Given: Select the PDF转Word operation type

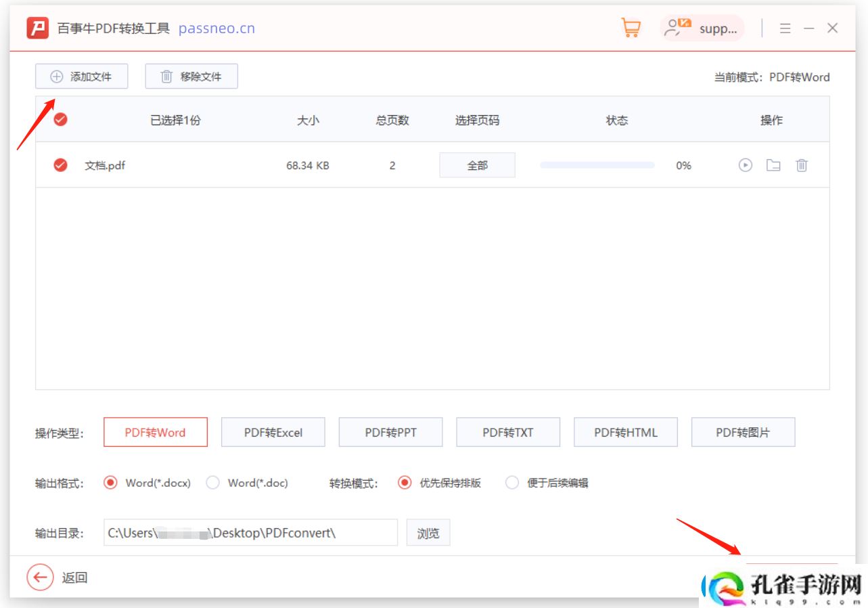Looking at the screenshot, I should [x=156, y=432].
